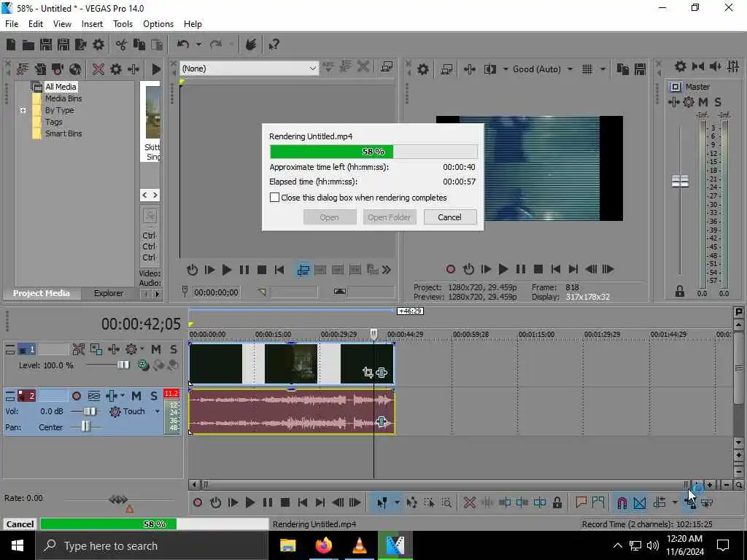Open the (None) dropdown in trimmer
Screen dimensions: 747x560
pyautogui.click(x=249, y=69)
